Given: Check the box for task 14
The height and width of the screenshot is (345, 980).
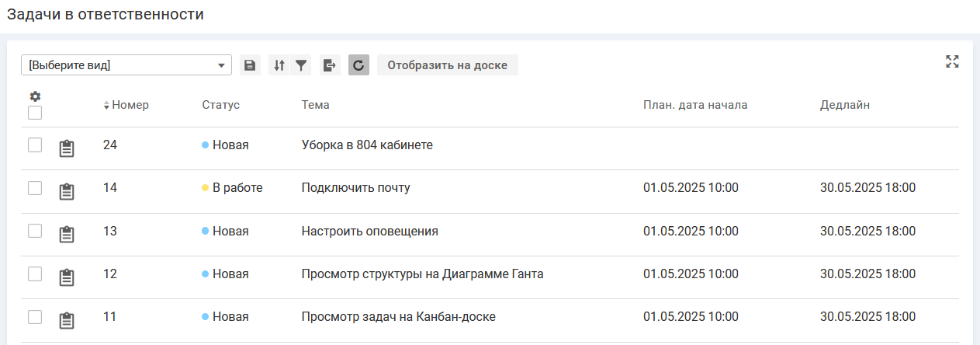Looking at the screenshot, I should pyautogui.click(x=35, y=188).
